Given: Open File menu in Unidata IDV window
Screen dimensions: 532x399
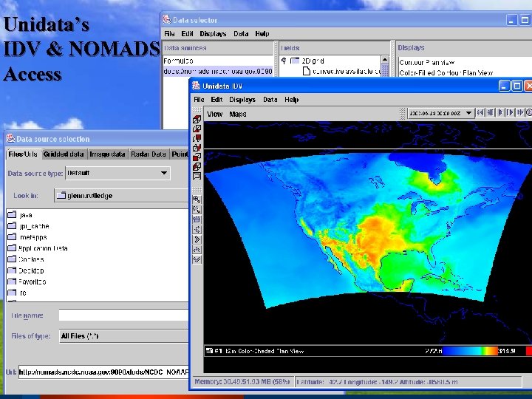Looking at the screenshot, I should 199,100.
